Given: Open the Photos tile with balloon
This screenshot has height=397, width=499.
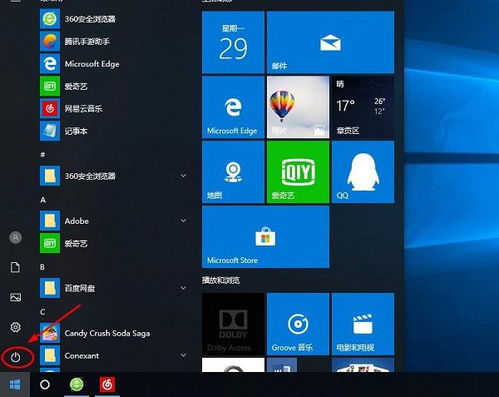Looking at the screenshot, I should click(298, 107).
